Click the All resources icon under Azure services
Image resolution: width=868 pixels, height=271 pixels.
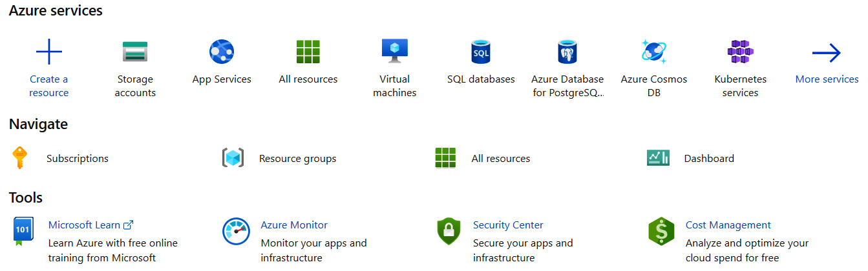[x=308, y=52]
